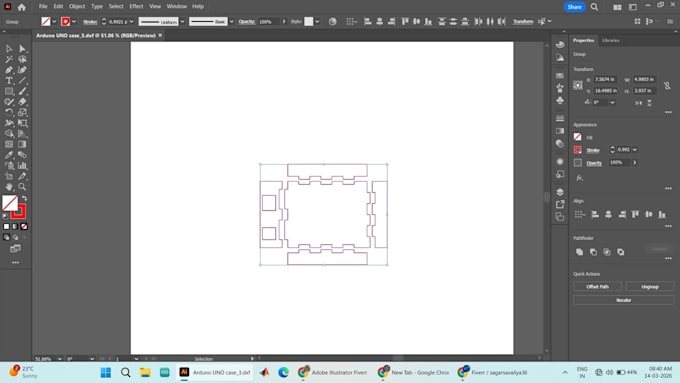Toggle the transform reference point locator
Image resolution: width=680 pixels, height=383 pixels.
[x=578, y=85]
